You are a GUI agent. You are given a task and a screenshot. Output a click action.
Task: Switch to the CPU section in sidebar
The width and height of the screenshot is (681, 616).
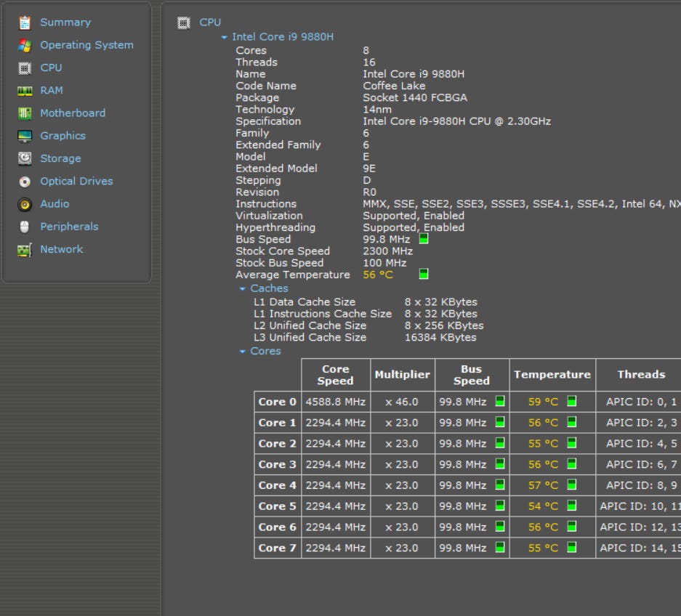click(51, 68)
